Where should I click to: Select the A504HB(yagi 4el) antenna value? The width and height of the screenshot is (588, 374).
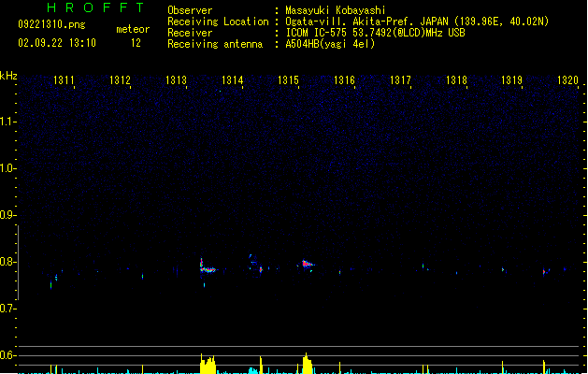tap(330, 44)
